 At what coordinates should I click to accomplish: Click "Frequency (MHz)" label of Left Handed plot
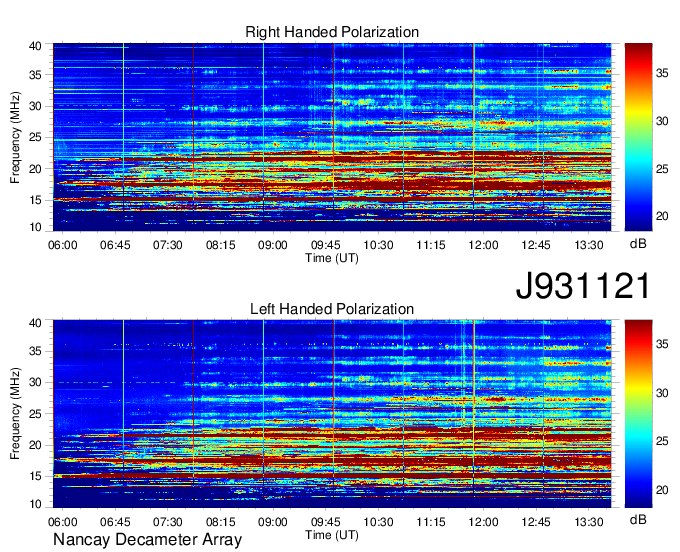[15, 414]
